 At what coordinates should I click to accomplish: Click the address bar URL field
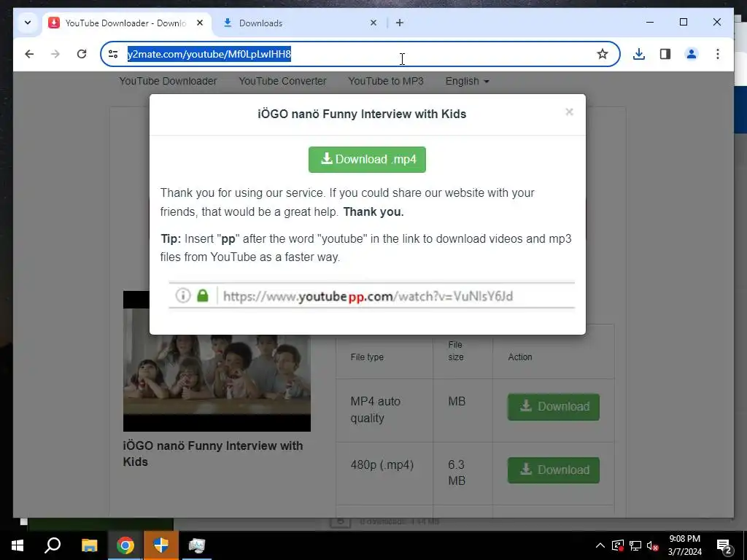(360, 54)
